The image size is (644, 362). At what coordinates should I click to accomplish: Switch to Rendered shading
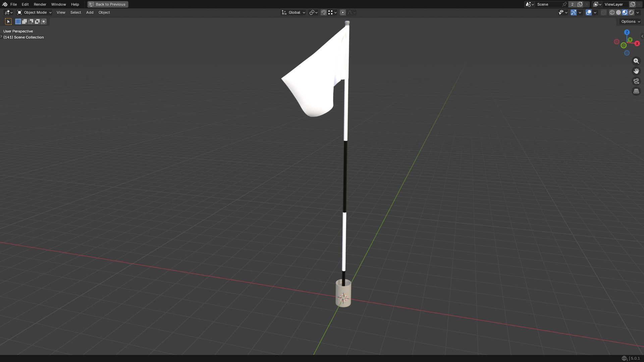point(631,12)
